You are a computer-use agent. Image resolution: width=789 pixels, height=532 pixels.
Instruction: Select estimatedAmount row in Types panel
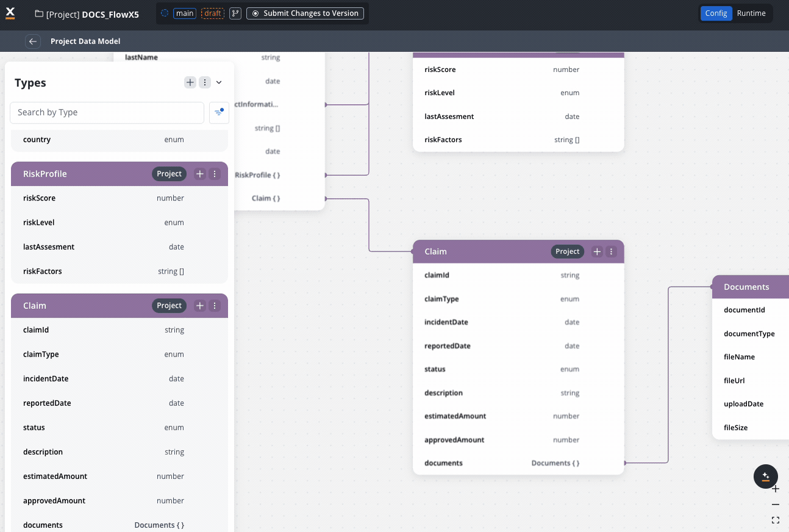(120, 477)
